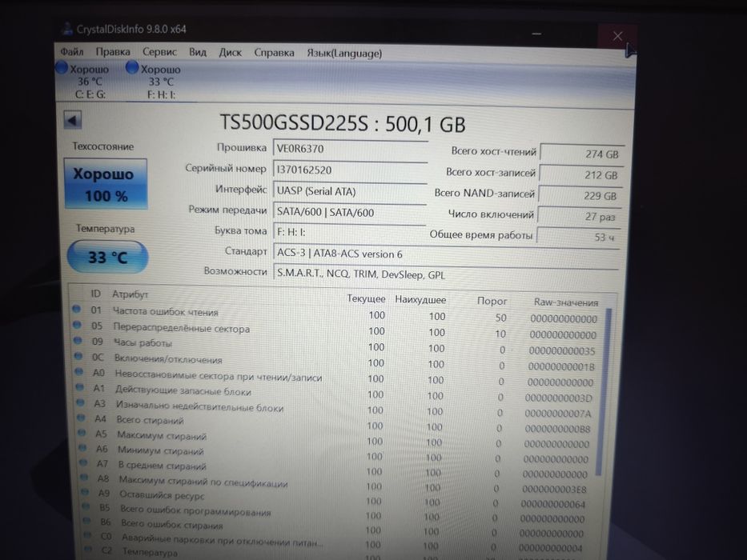This screenshot has height=560, width=747.
Task: Open the Сервис menu
Action: point(159,52)
